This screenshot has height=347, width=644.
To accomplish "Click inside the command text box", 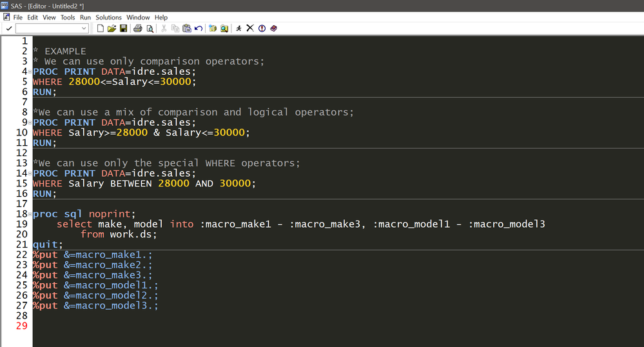I will click(48, 28).
